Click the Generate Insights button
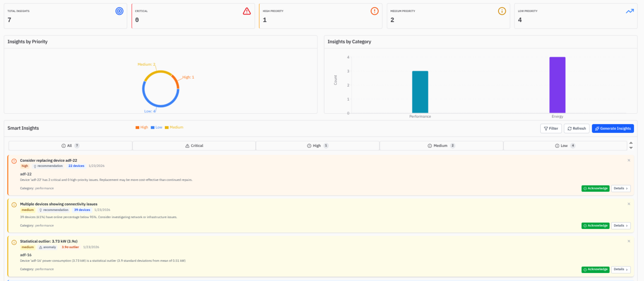The height and width of the screenshot is (281, 644). [x=613, y=128]
